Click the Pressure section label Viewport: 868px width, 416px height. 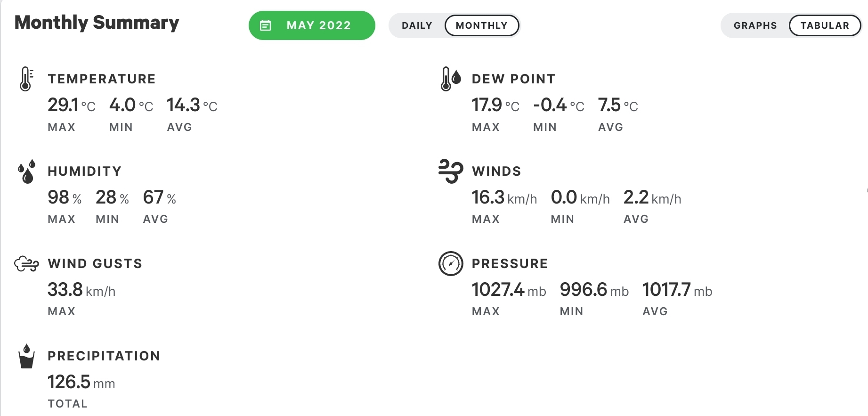coord(510,263)
